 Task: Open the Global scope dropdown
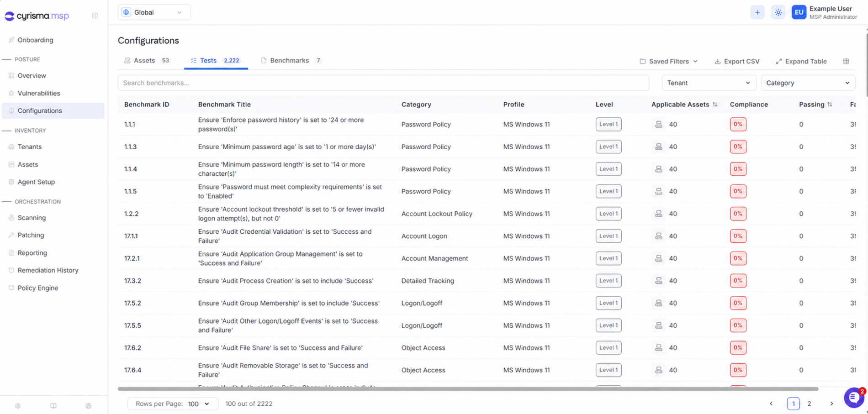[154, 12]
